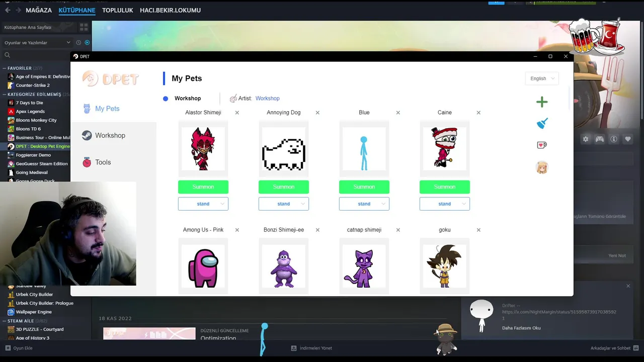Open stand dropdown for Blue
The height and width of the screenshot is (362, 644).
coord(364,204)
